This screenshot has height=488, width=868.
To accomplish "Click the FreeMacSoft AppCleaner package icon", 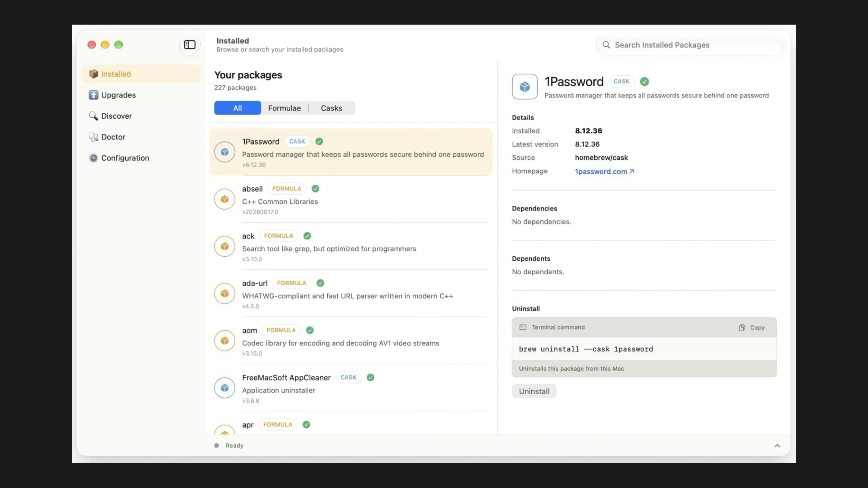I will (x=225, y=388).
